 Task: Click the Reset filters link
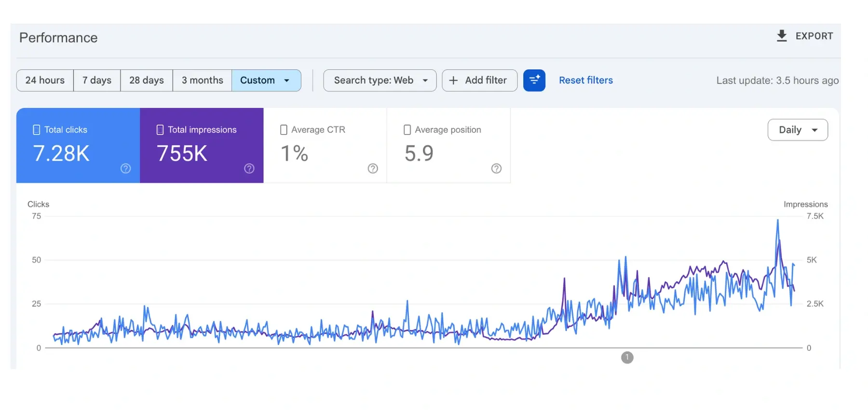point(586,80)
